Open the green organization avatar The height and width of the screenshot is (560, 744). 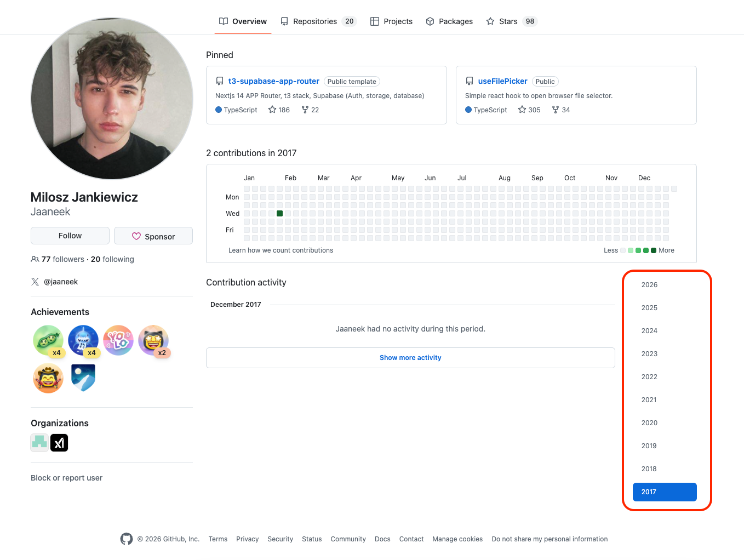pyautogui.click(x=39, y=443)
